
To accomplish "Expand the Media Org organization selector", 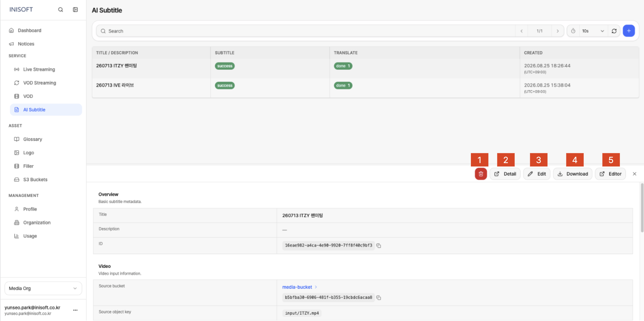I will tap(43, 288).
